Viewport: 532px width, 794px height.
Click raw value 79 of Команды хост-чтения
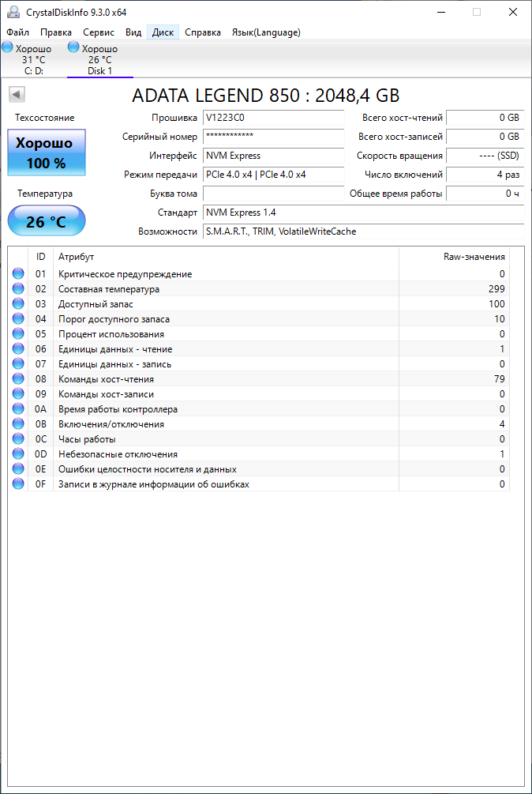click(x=499, y=378)
